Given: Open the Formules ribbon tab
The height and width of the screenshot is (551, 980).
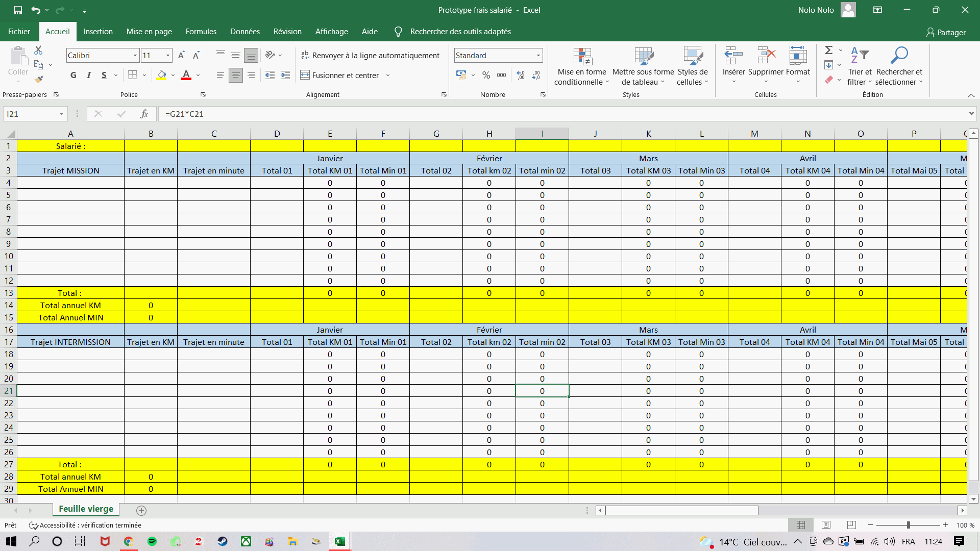Looking at the screenshot, I should pyautogui.click(x=201, y=32).
